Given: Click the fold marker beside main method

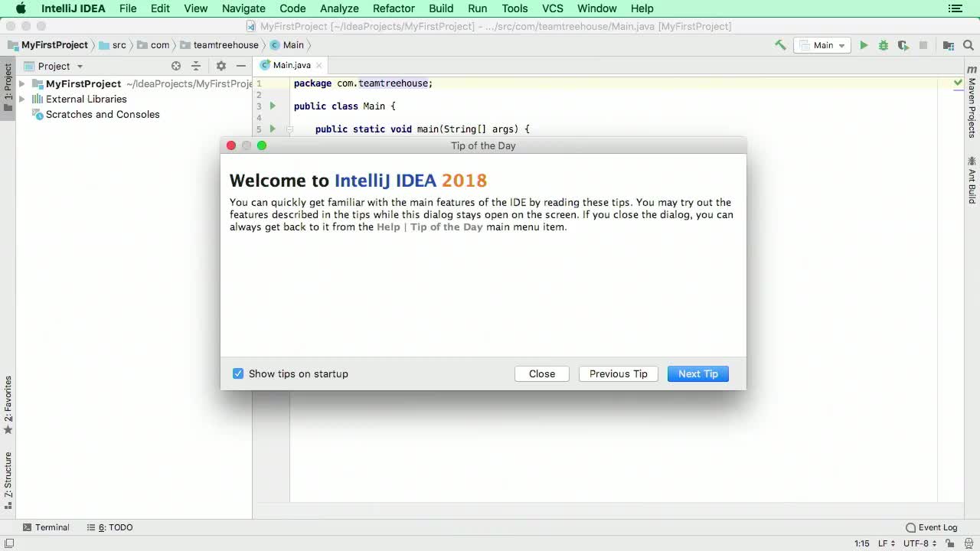Looking at the screenshot, I should (289, 129).
